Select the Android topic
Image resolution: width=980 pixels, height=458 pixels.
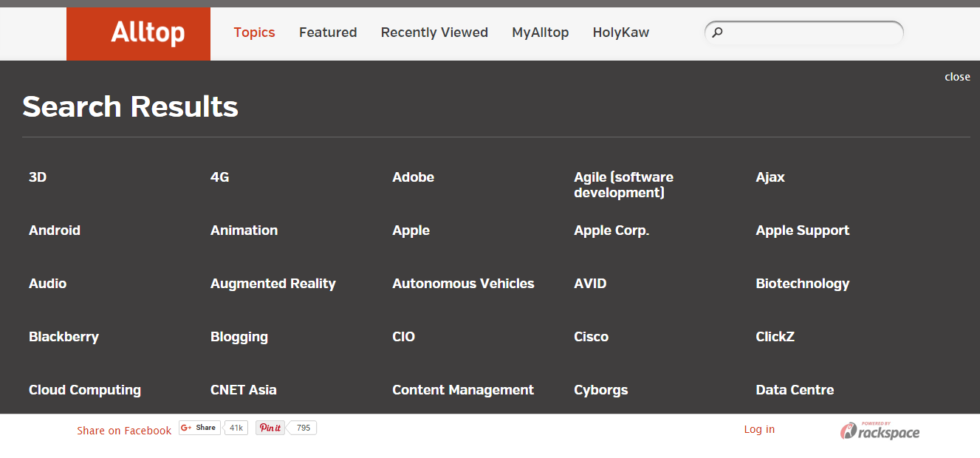55,230
